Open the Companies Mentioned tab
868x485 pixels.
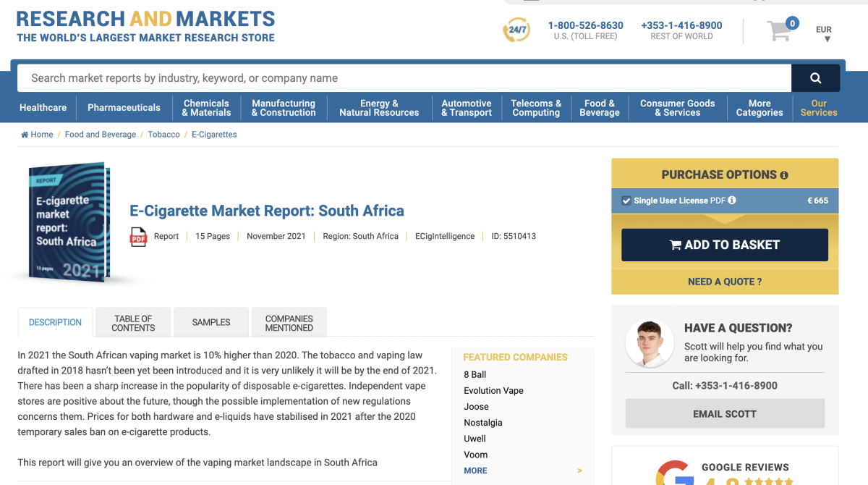[x=289, y=323]
